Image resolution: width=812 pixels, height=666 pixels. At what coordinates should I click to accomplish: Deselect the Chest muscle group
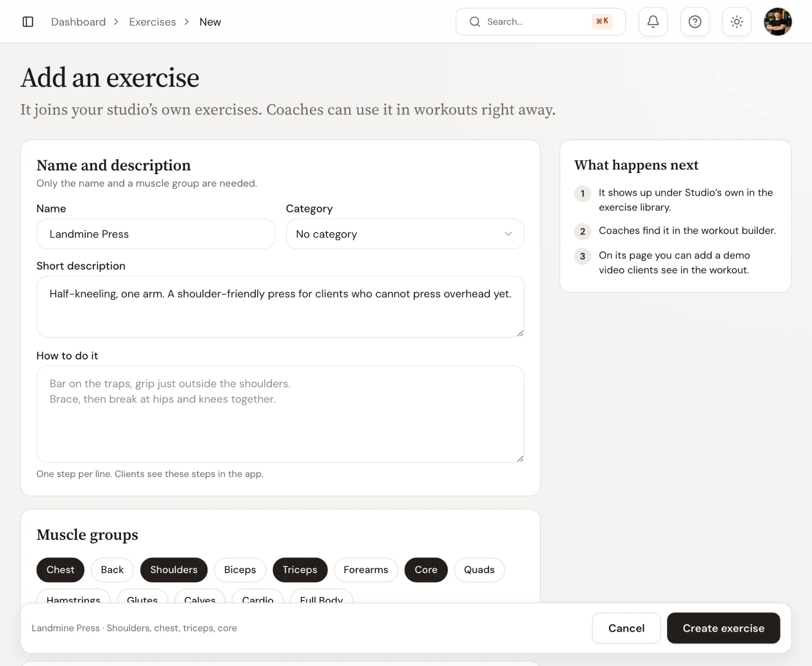click(60, 570)
